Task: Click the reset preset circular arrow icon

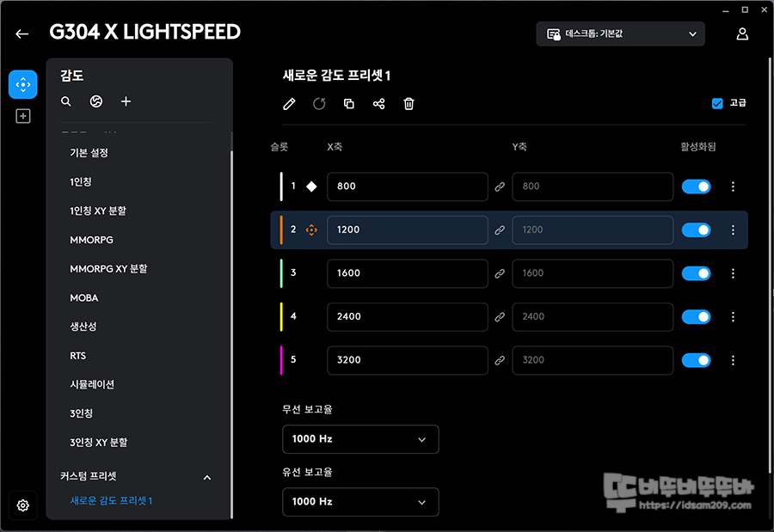Action: click(x=319, y=104)
